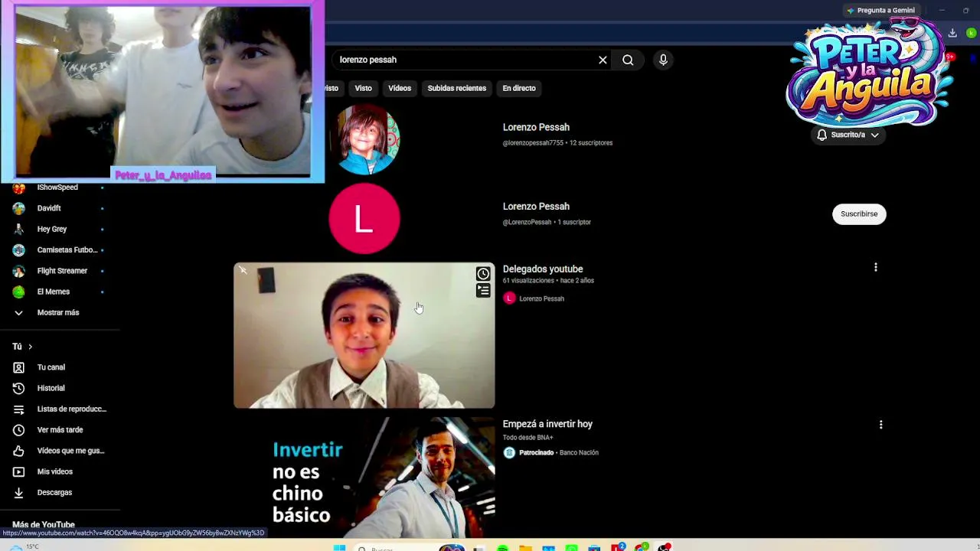Open Historial in the sidebar

(51, 388)
